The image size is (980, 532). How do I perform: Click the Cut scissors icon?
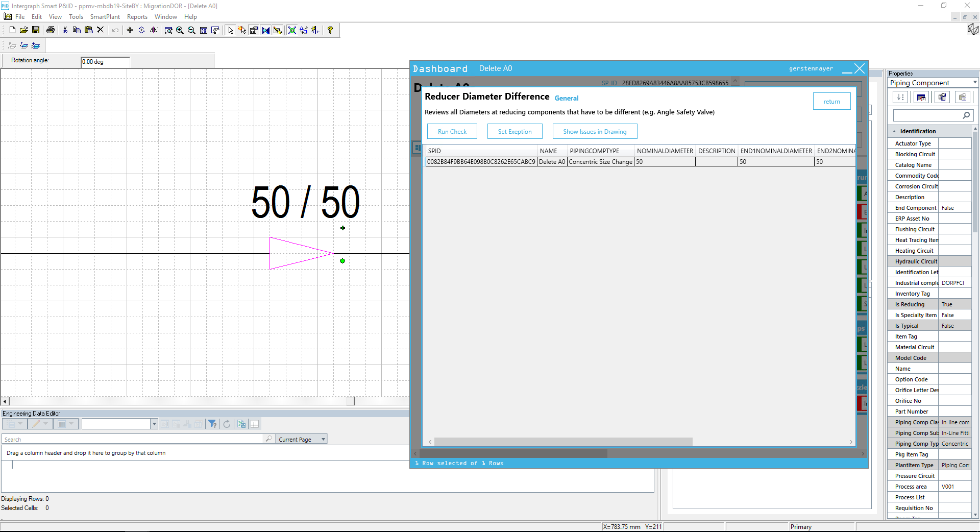click(65, 30)
